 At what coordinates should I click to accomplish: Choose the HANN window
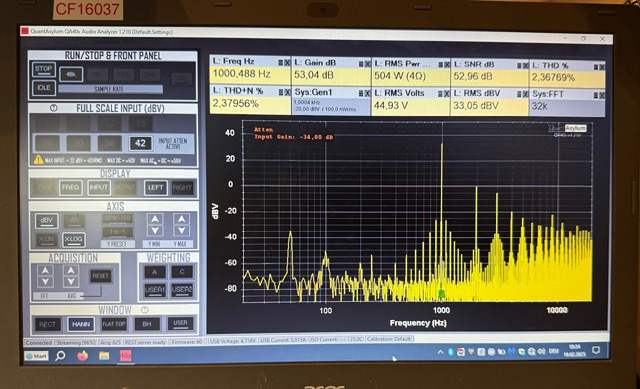(81, 324)
